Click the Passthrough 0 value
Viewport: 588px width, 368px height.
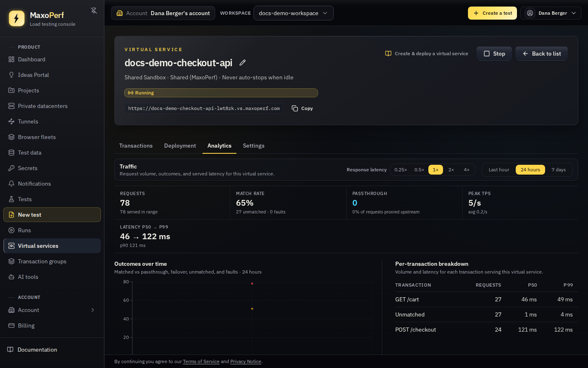[x=355, y=203]
